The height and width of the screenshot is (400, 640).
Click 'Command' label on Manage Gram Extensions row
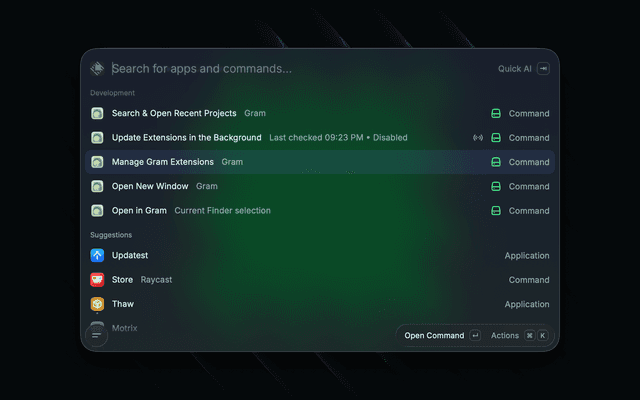coord(529,162)
